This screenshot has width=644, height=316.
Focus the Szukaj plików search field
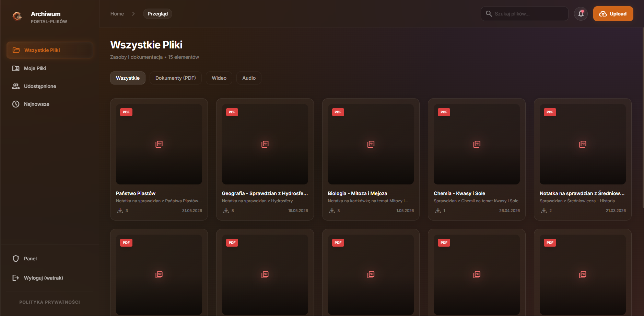(x=525, y=14)
